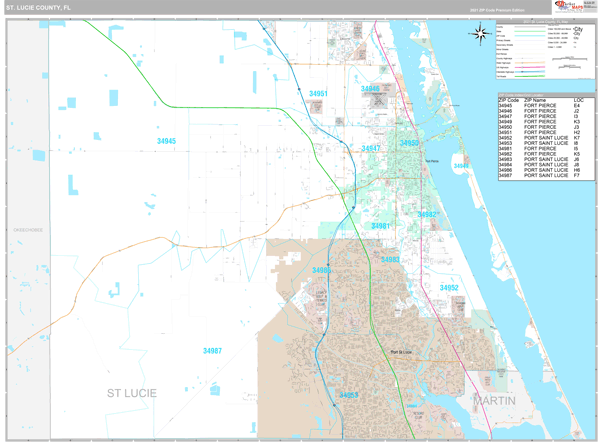This screenshot has width=600, height=442.
Task: Select the 34986 ZIP code map label
Action: (x=320, y=270)
